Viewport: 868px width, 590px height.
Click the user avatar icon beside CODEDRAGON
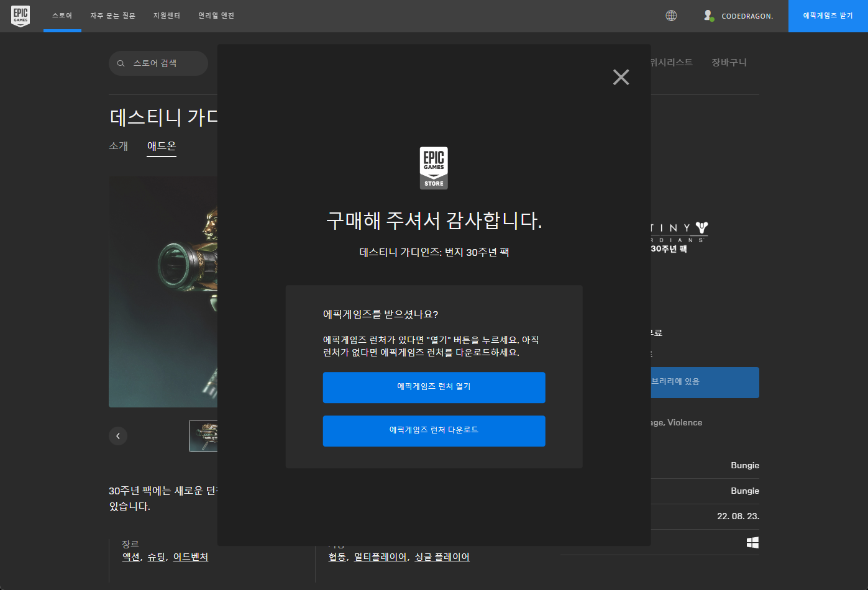click(x=708, y=16)
